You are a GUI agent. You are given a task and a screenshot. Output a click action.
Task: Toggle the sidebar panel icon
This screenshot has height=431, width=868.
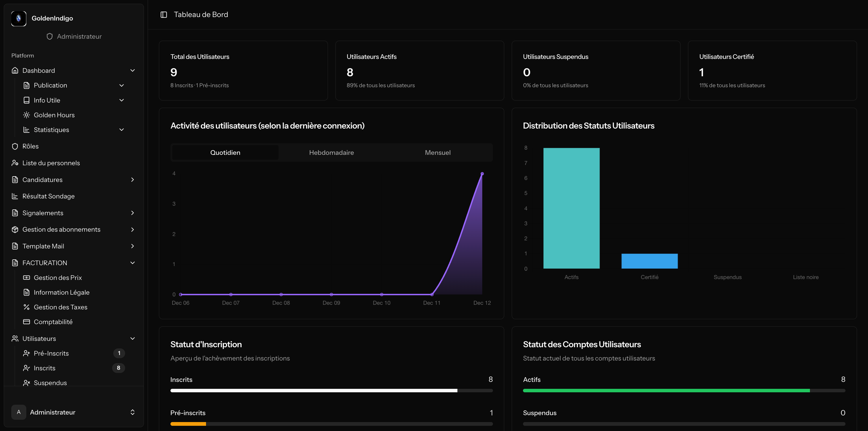[164, 14]
